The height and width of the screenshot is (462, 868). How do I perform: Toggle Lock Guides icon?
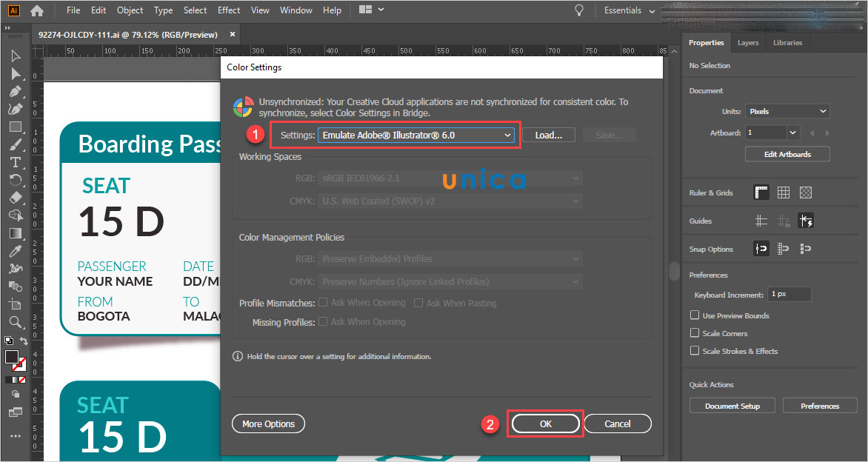click(784, 221)
